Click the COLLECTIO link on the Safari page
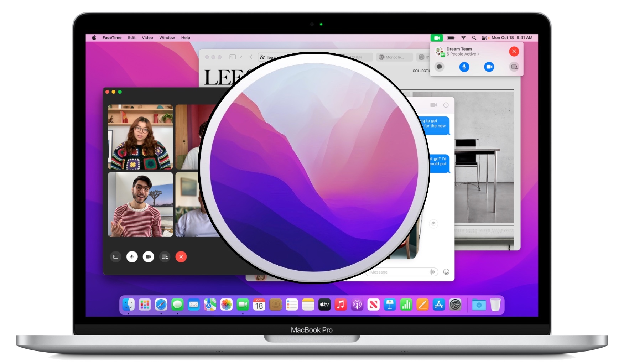This screenshot has height=364, width=629. [x=421, y=71]
